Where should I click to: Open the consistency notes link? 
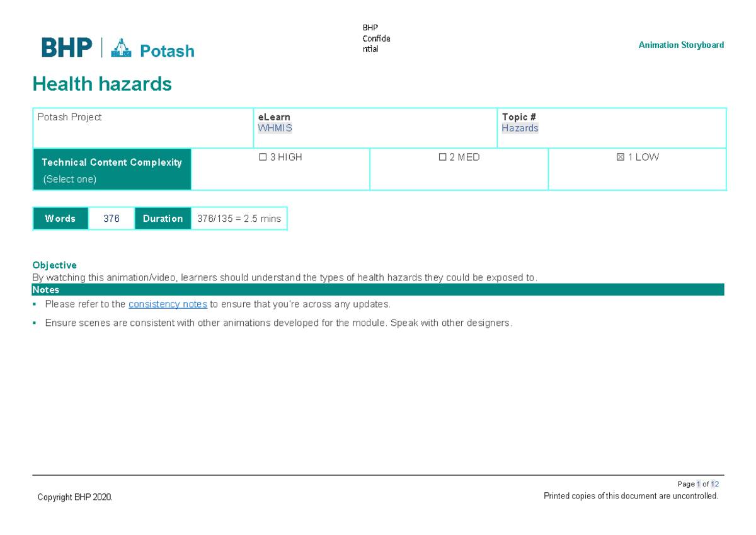[168, 304]
